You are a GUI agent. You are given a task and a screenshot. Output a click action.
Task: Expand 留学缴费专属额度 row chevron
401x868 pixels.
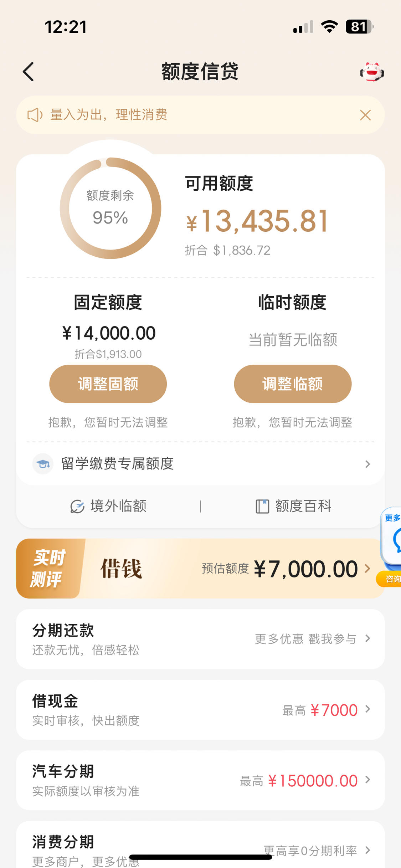[x=367, y=464]
